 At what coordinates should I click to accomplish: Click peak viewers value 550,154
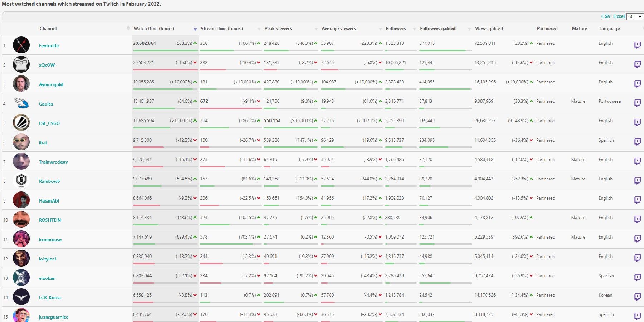click(272, 121)
